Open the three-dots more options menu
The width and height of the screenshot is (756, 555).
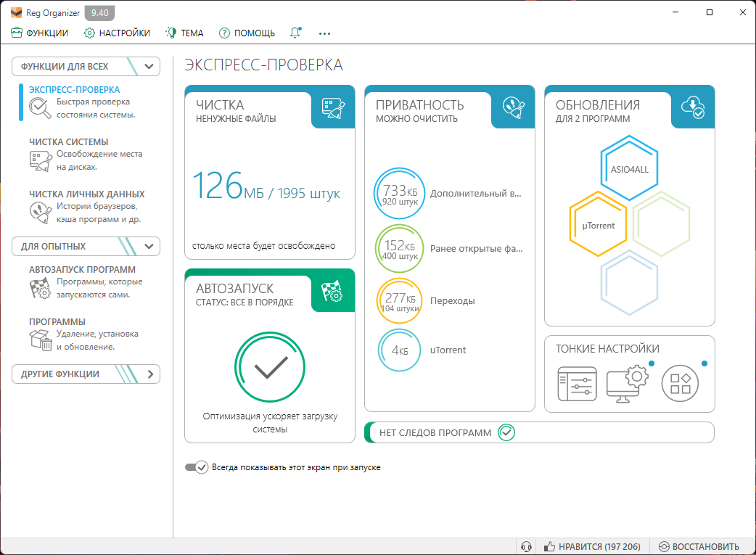324,33
